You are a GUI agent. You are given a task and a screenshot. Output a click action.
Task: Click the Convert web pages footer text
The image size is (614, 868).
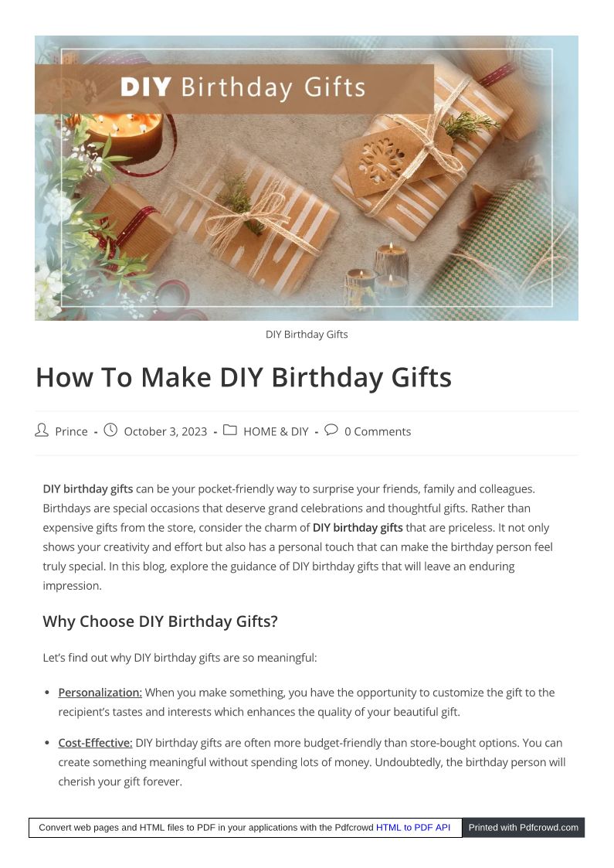click(x=206, y=827)
